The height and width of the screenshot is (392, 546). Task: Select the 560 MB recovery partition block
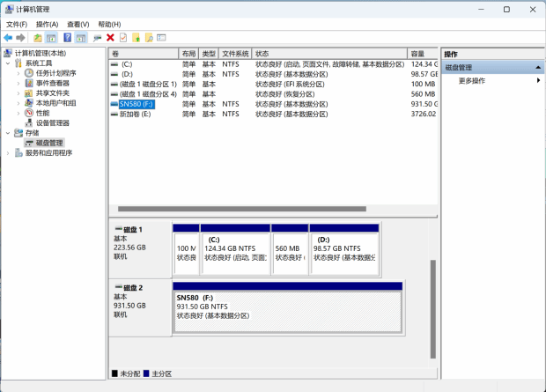tap(290, 249)
